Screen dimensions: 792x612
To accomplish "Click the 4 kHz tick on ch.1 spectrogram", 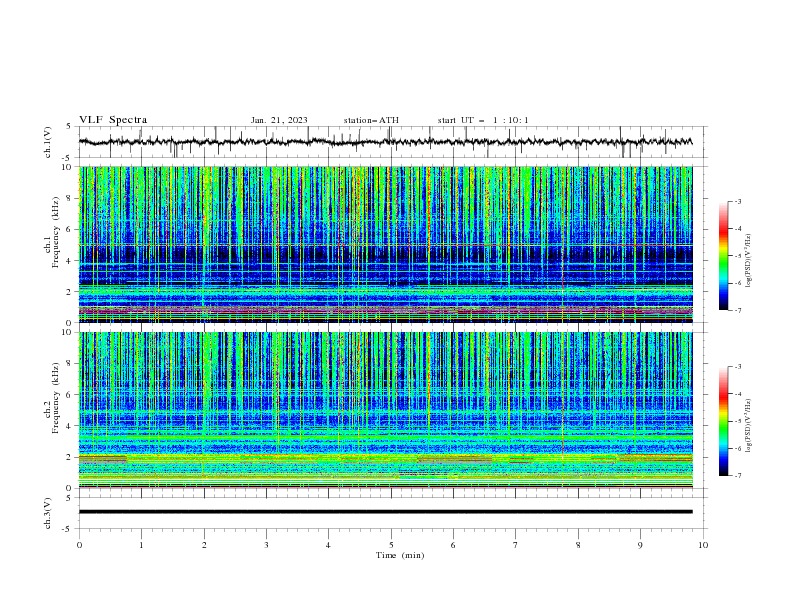I will click(x=70, y=261).
